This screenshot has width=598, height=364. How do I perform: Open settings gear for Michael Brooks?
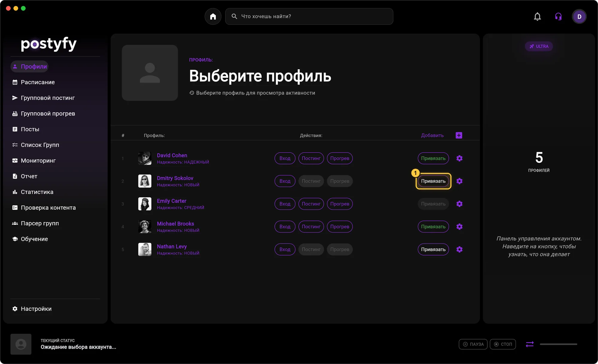pos(460,227)
